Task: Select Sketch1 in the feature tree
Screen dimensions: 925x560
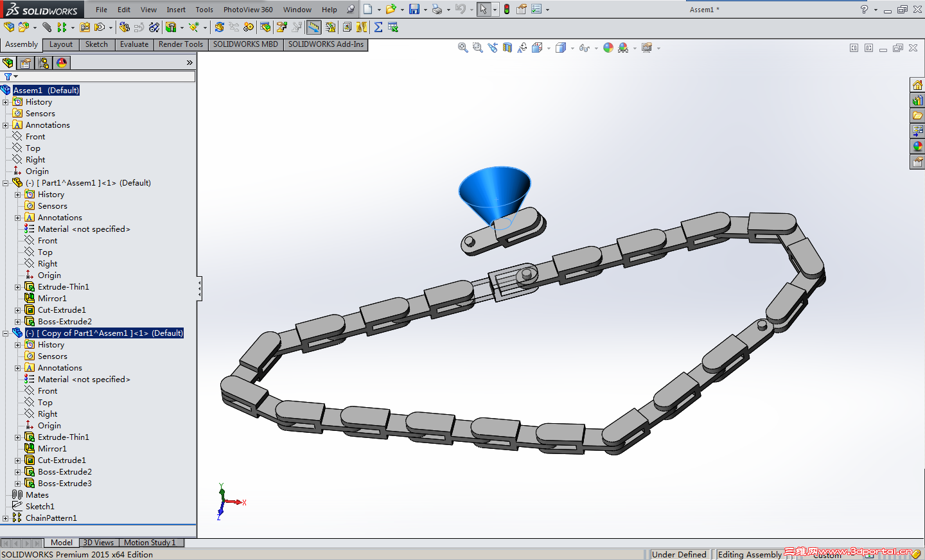Action: click(x=40, y=507)
